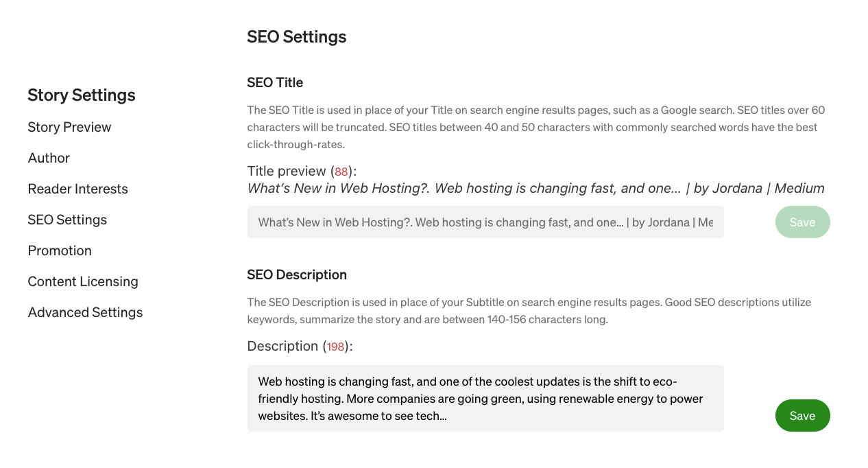Open the Story Preview section
This screenshot has width=868, height=468.
(x=69, y=127)
